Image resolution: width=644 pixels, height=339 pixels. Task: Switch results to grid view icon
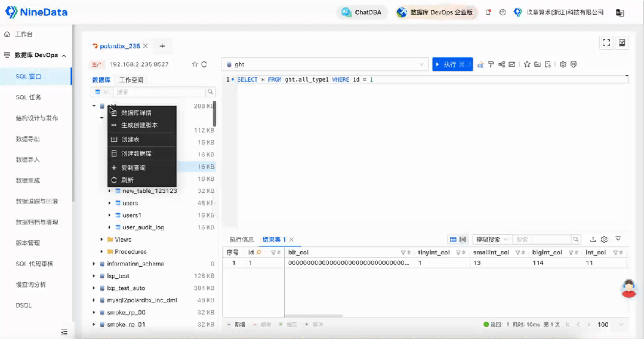453,239
